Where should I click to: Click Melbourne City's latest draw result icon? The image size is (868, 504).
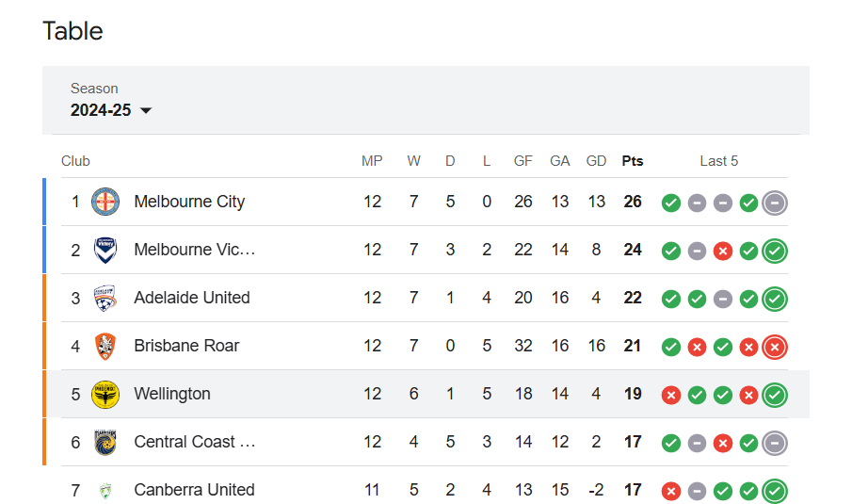point(775,203)
